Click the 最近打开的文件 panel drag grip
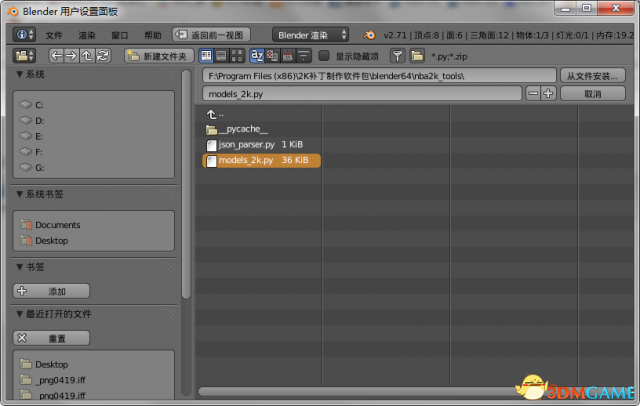The width and height of the screenshot is (640, 406). pos(167,314)
